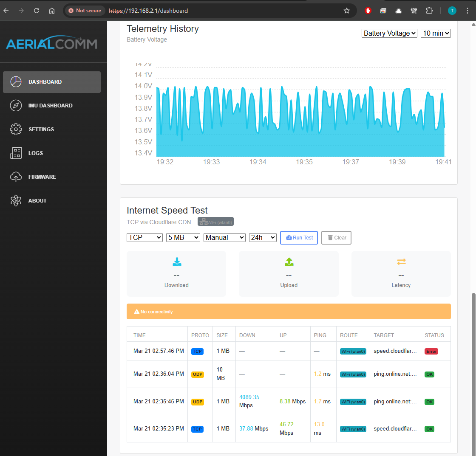Open the Battery Voltage metric dropdown
This screenshot has height=456, width=476.
(389, 33)
